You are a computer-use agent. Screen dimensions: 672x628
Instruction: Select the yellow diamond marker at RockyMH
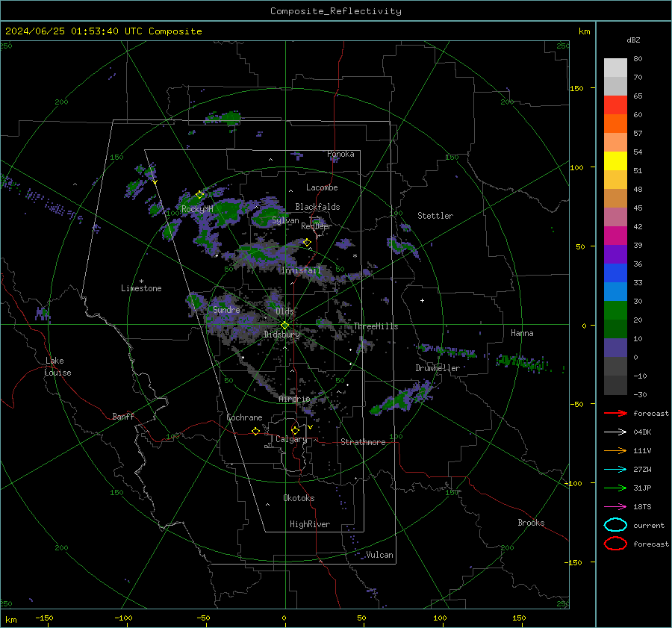point(199,195)
